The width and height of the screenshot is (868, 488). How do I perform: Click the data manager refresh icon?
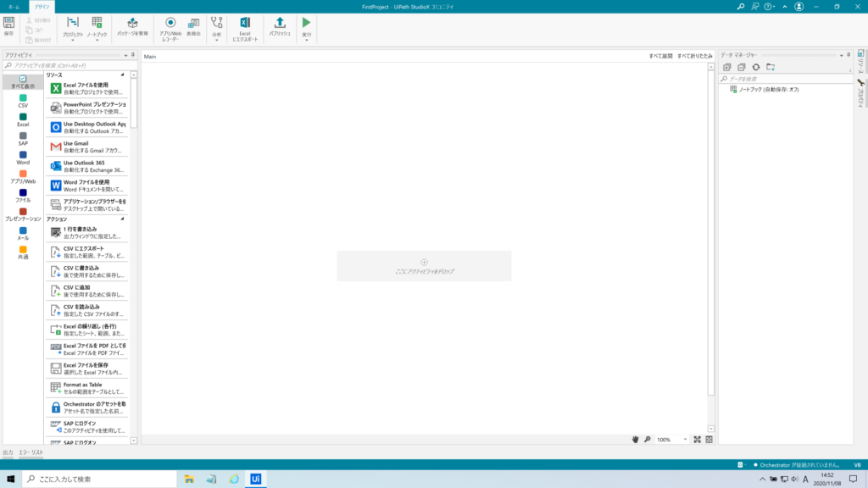[x=755, y=67]
